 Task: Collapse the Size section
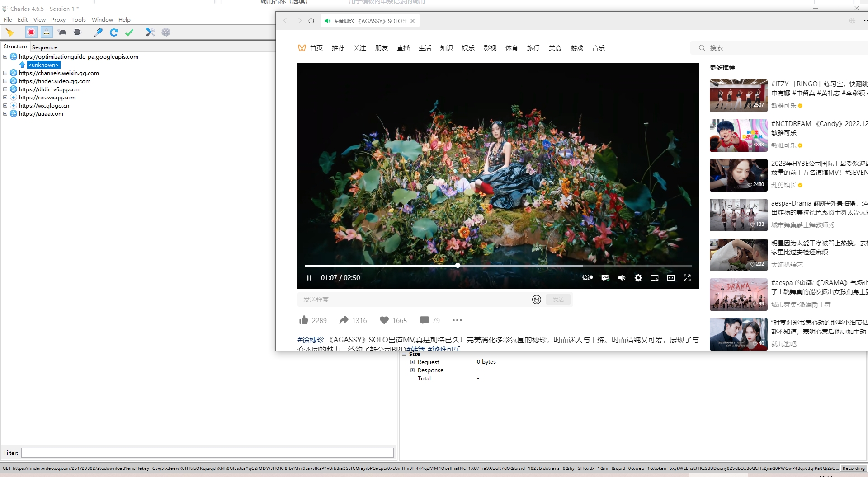tap(404, 354)
